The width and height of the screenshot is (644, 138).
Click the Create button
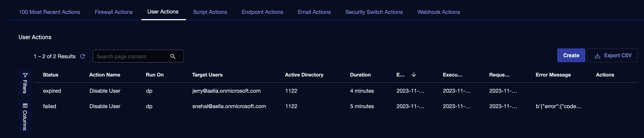(571, 56)
